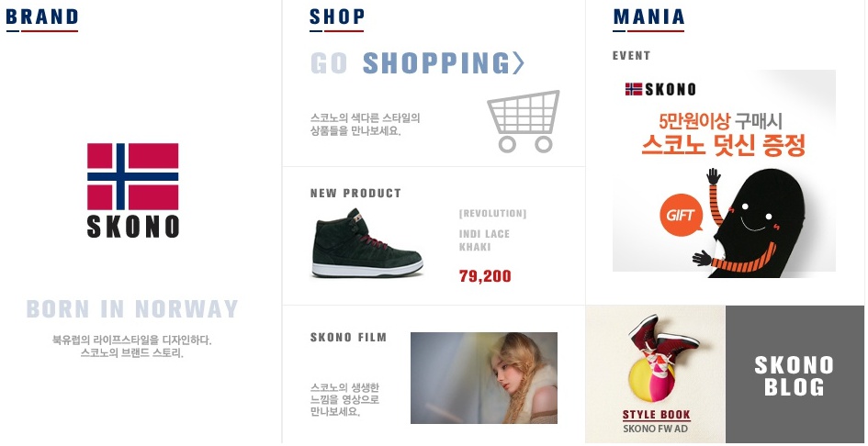Viewport: 868px width, 446px height.
Task: Click the 79,200 price text
Action: 485,275
